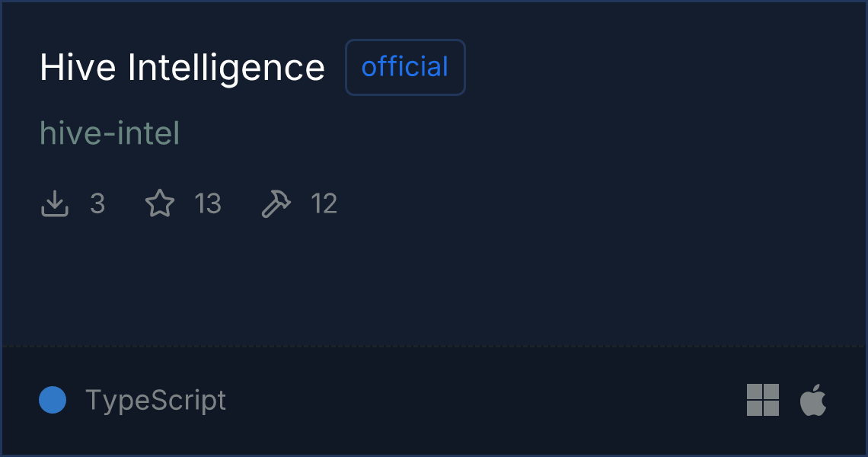This screenshot has height=457, width=868.
Task: Click the Windows platform icon
Action: pyautogui.click(x=762, y=400)
